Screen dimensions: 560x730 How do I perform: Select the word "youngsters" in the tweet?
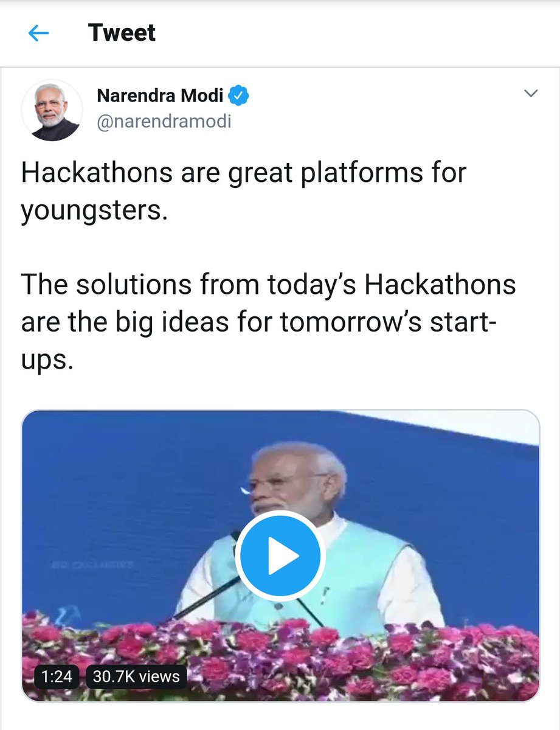pos(92,210)
